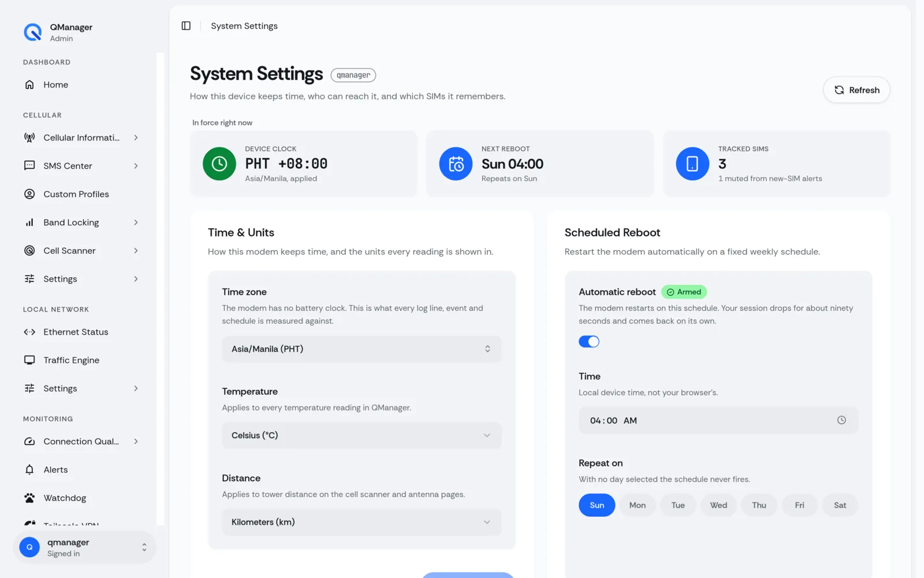Image resolution: width=924 pixels, height=578 pixels.
Task: Click the Refresh button
Action: [x=856, y=90]
